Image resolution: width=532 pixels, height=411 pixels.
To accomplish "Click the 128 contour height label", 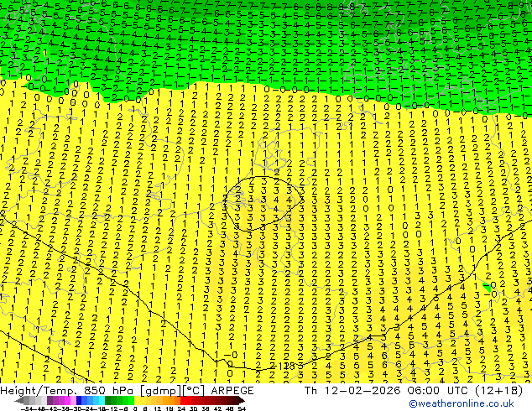I will pos(287,366).
